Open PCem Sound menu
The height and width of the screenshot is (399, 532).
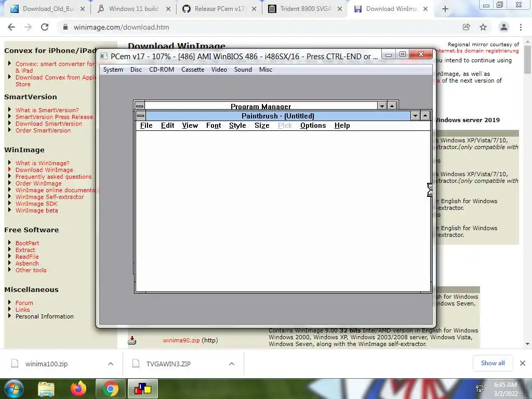[x=243, y=70]
